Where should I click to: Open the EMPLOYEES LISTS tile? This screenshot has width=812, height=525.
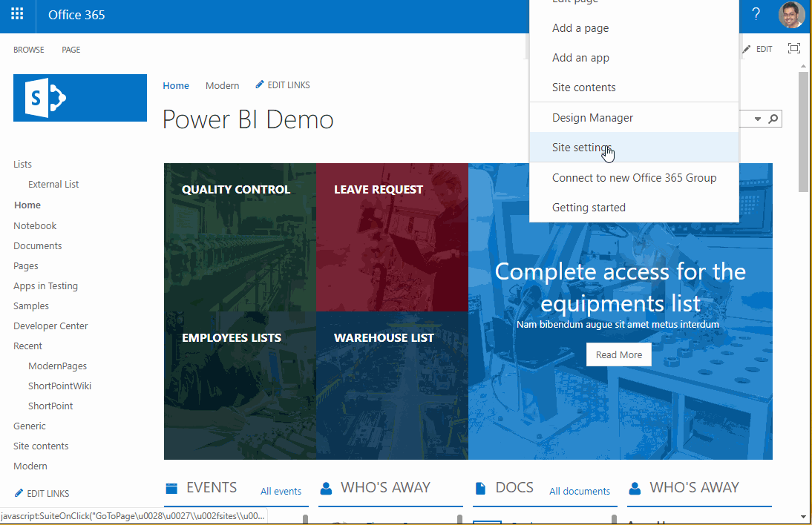(240, 386)
